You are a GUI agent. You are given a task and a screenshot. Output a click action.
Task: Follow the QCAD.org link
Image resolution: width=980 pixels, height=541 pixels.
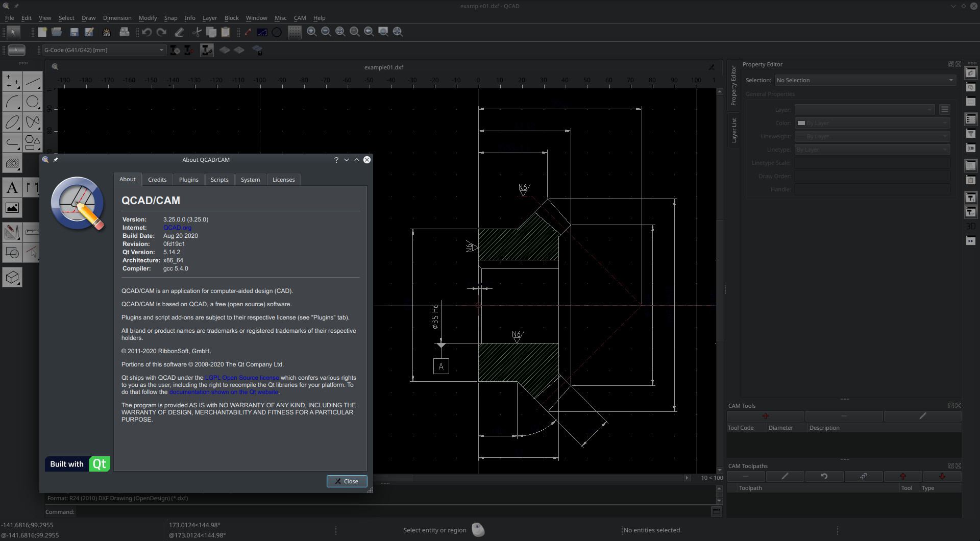(x=177, y=228)
